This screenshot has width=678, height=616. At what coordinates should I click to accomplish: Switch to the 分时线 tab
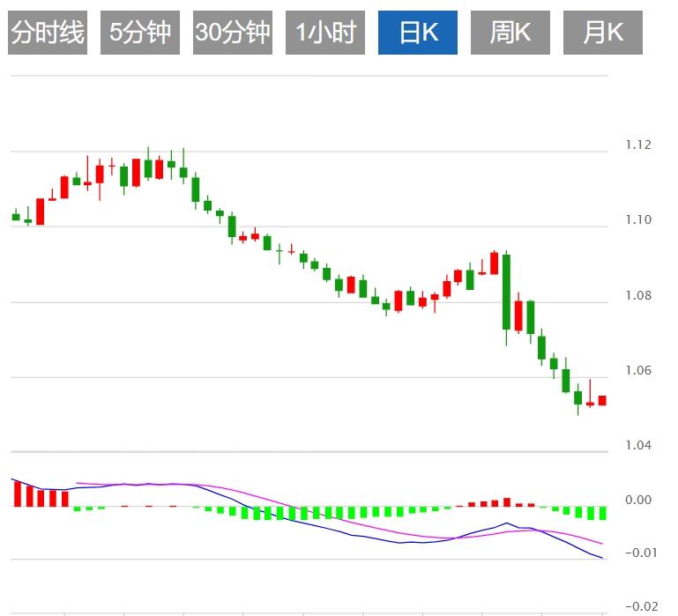(x=48, y=33)
